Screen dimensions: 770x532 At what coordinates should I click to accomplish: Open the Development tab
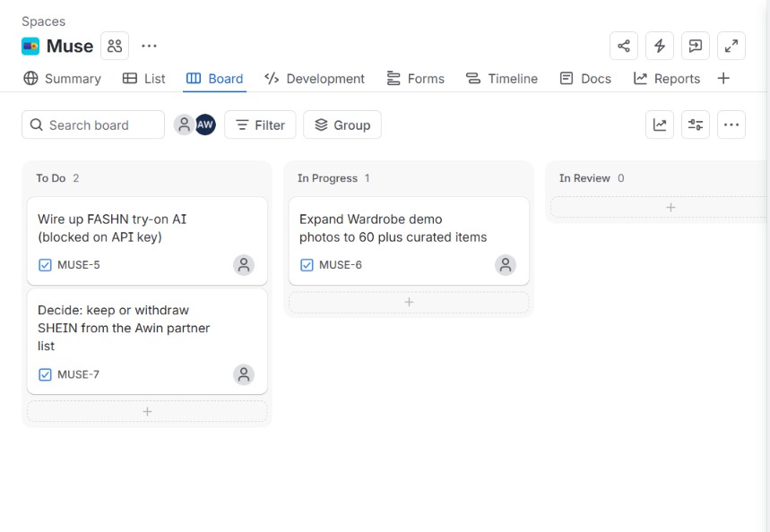(315, 79)
